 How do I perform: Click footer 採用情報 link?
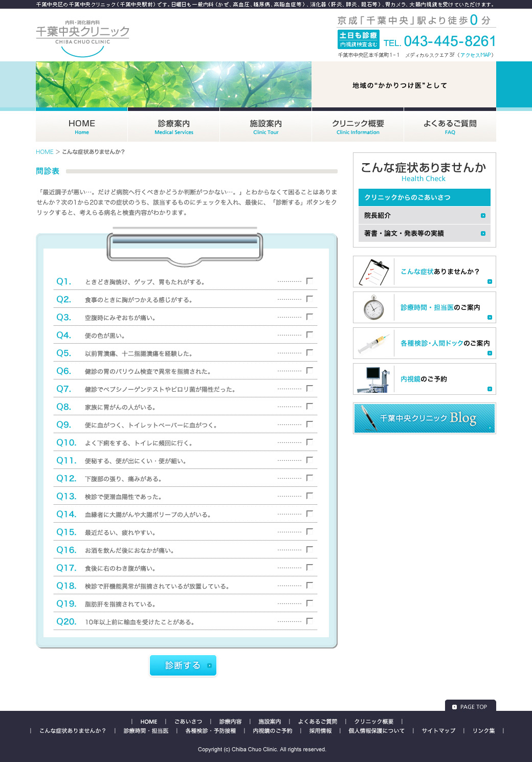[320, 731]
